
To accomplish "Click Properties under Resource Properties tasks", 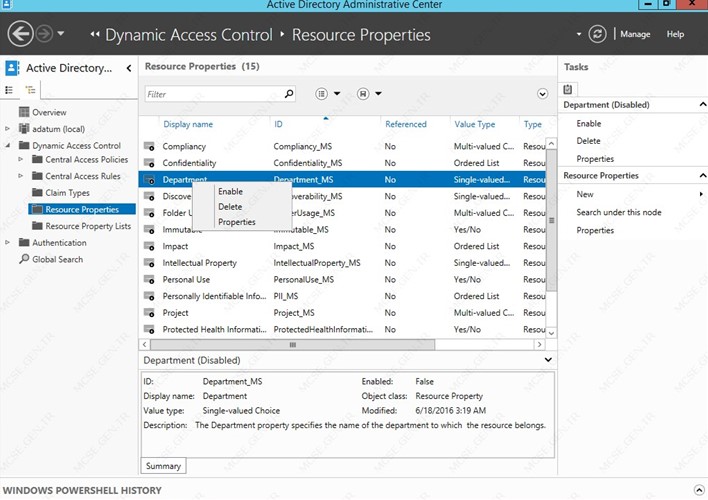I will click(595, 230).
